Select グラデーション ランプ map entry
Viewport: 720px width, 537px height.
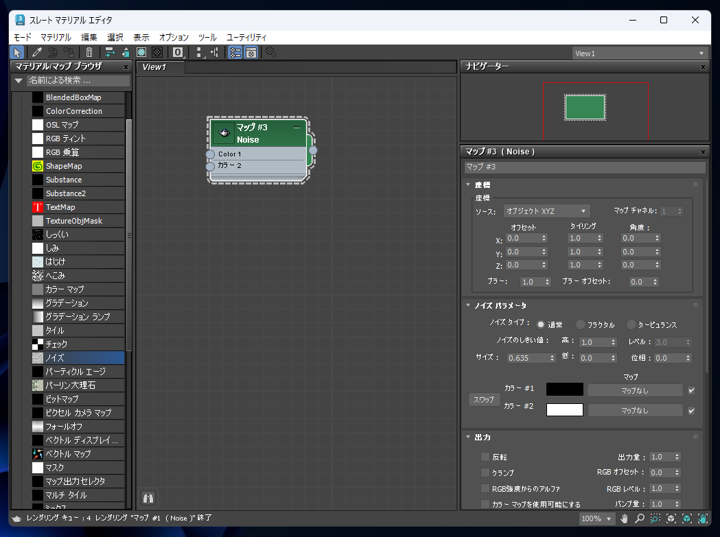click(x=78, y=317)
